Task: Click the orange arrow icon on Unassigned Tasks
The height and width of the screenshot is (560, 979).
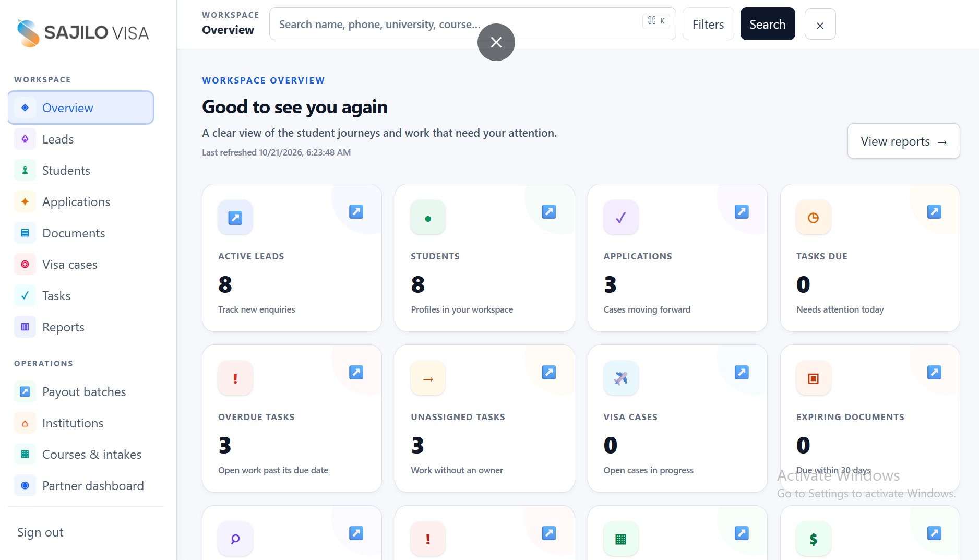Action: (x=428, y=378)
